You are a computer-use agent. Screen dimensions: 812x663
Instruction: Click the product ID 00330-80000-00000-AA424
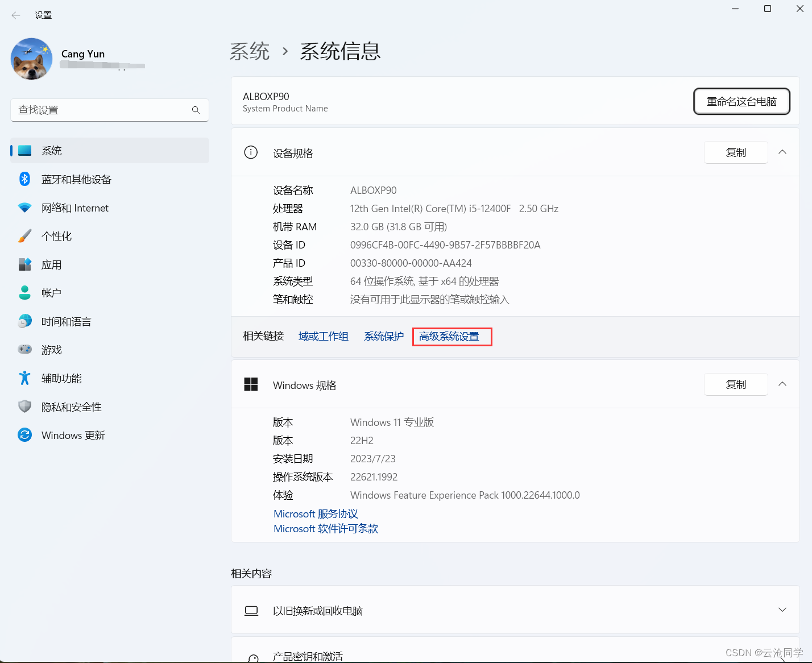pyautogui.click(x=411, y=263)
